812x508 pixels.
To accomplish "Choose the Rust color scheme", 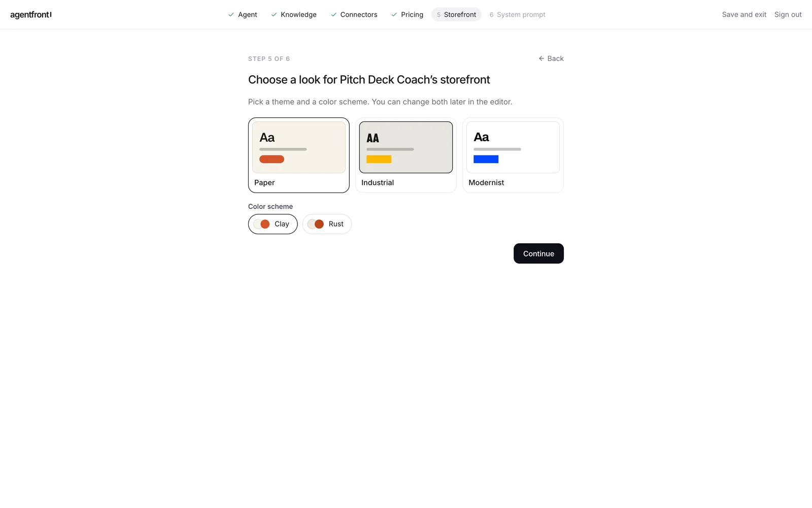I will [327, 224].
